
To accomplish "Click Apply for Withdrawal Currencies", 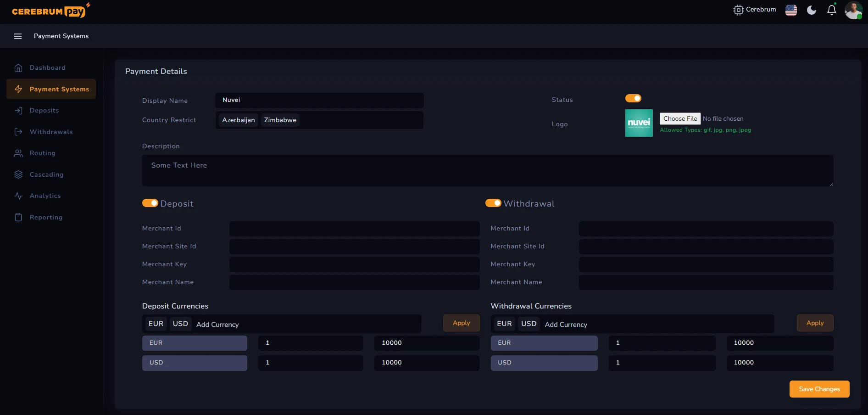I will coord(815,323).
